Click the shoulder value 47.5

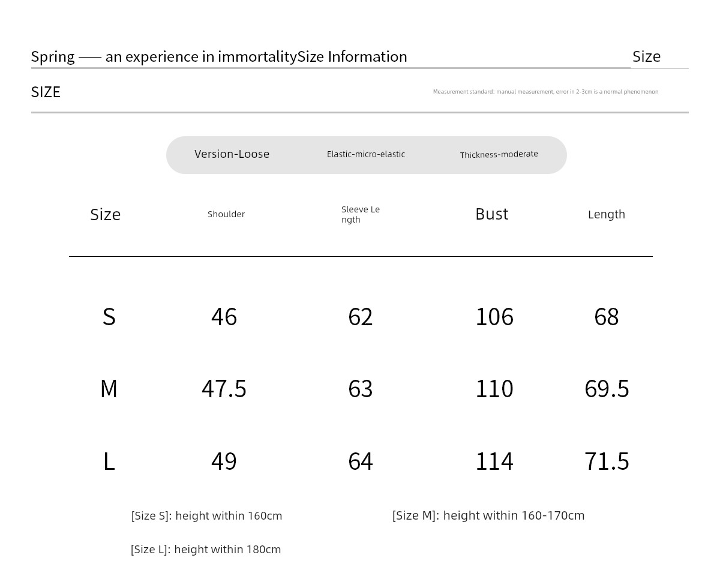tap(224, 389)
